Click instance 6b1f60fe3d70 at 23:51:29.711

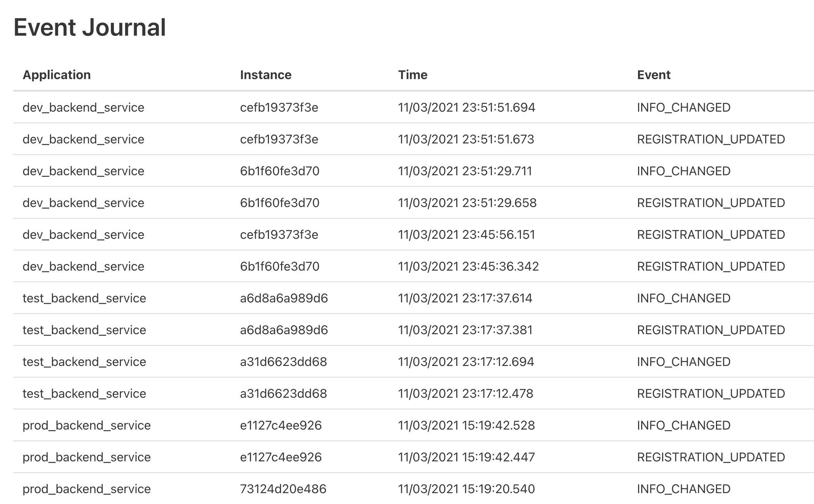[x=279, y=171]
